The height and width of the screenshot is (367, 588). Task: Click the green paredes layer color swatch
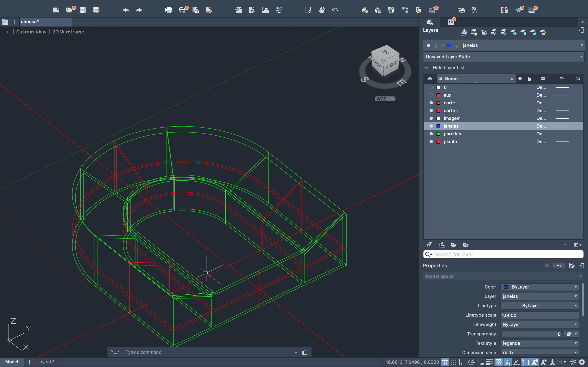pos(438,134)
